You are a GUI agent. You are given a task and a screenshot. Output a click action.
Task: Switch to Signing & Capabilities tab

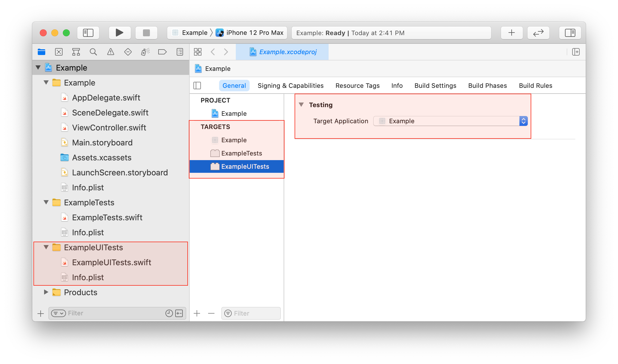point(291,86)
